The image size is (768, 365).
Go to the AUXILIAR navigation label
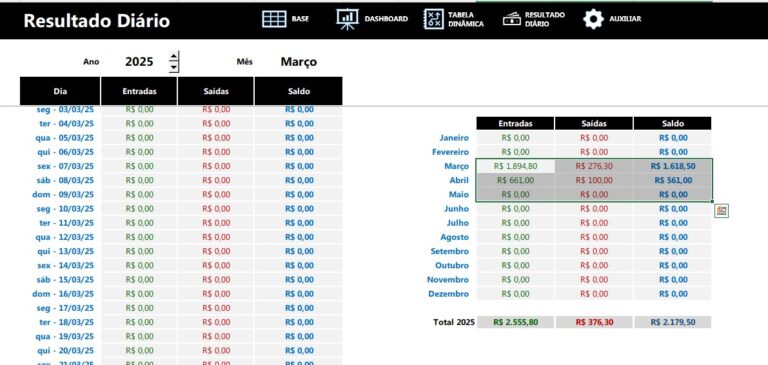click(x=625, y=19)
